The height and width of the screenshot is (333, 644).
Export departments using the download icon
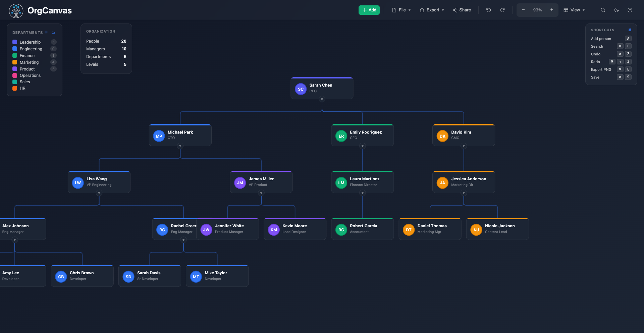tap(53, 32)
